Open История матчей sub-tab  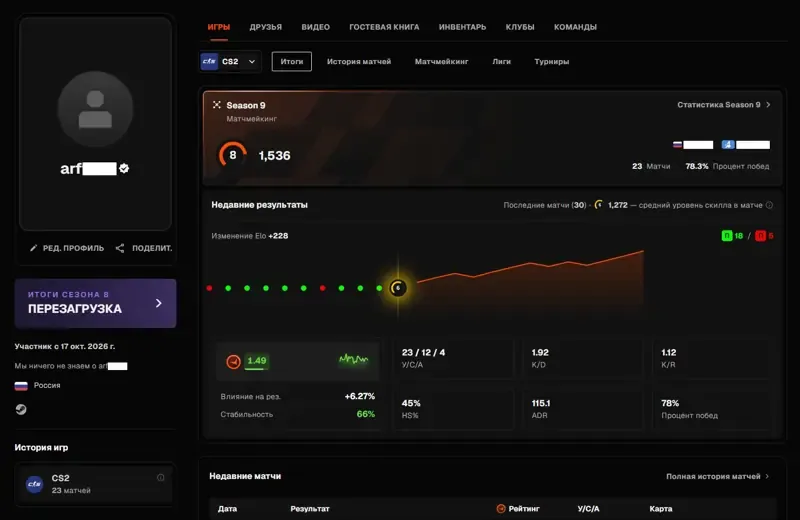point(359,61)
